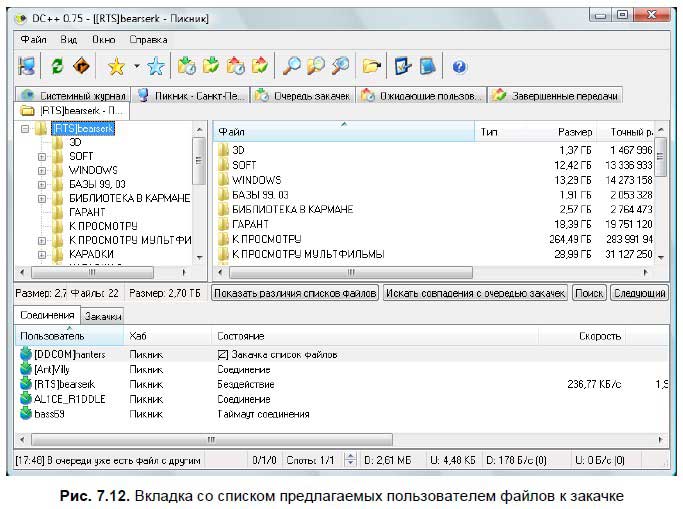This screenshot has height=509, width=683.
Task: Click the blue star favorite users icon
Action: (x=155, y=66)
